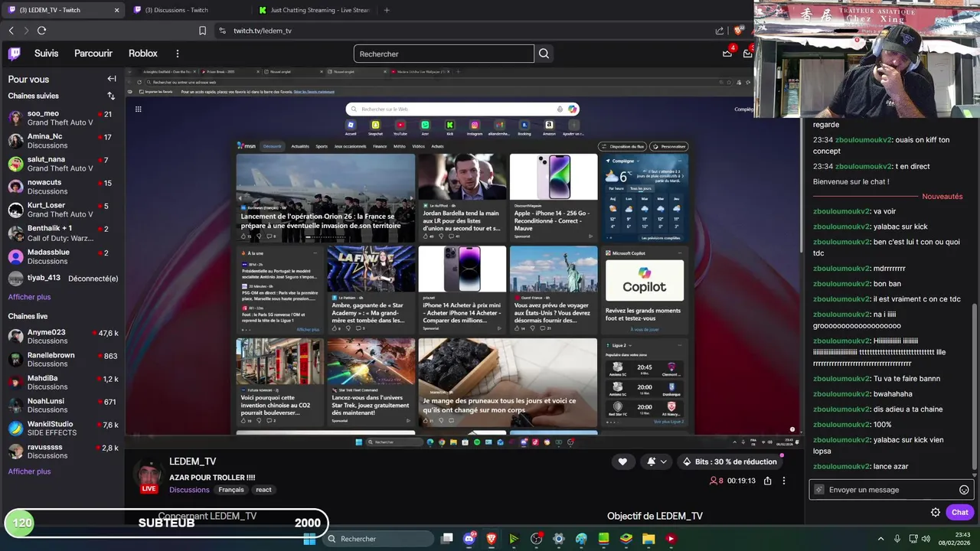Click the LEDEM_TV live avatar

[149, 477]
